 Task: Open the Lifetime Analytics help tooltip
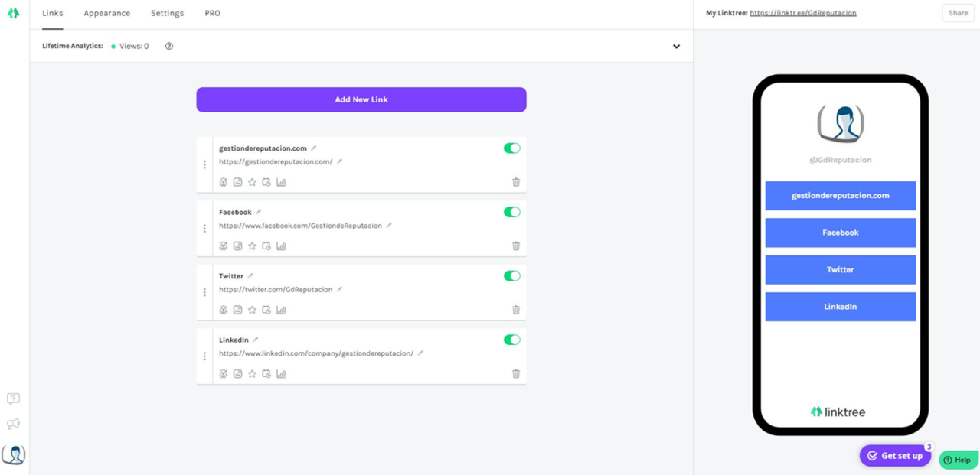point(168,46)
